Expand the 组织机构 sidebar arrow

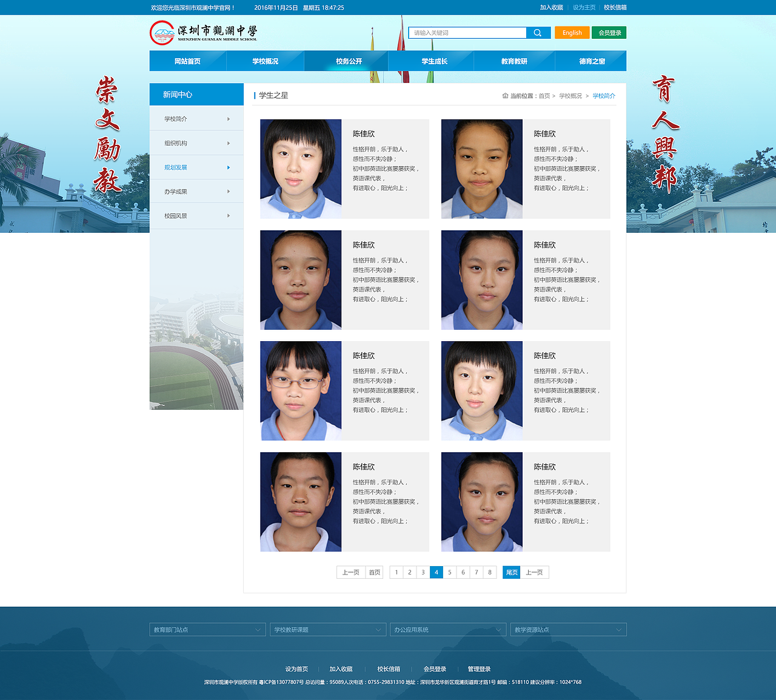point(229,143)
